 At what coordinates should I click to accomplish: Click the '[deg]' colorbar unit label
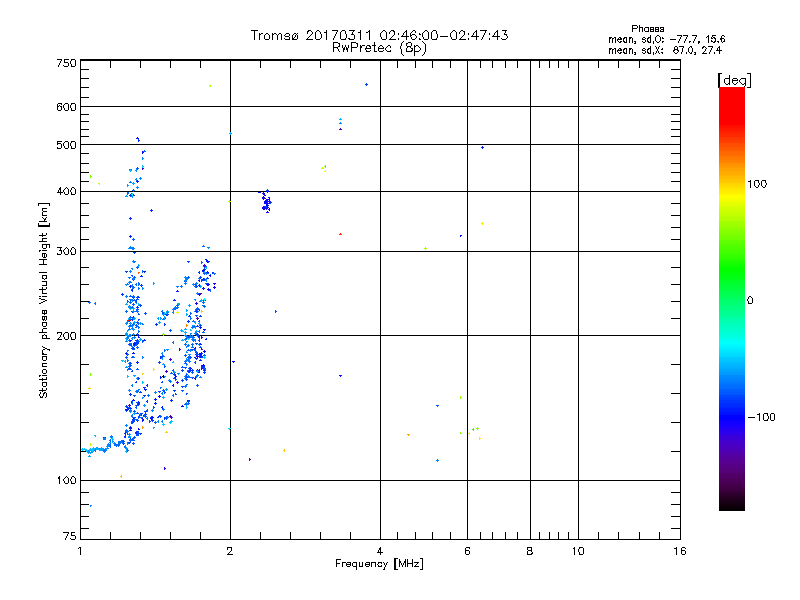pos(734,80)
